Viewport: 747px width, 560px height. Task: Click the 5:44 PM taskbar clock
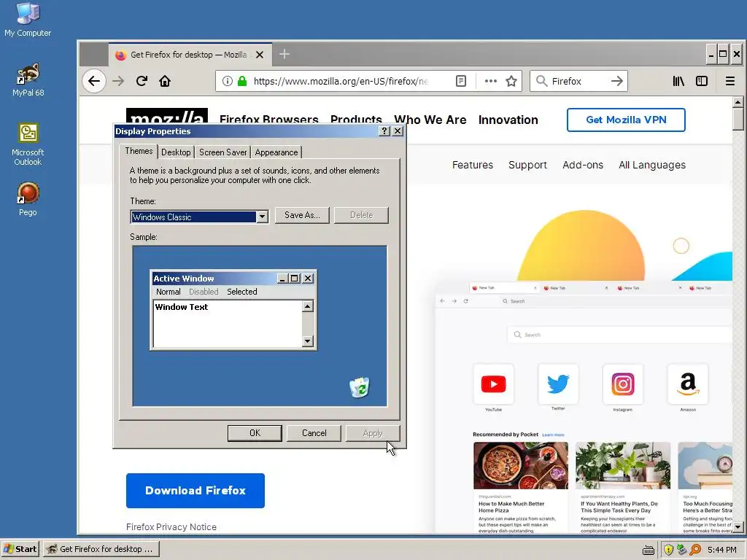pos(722,550)
